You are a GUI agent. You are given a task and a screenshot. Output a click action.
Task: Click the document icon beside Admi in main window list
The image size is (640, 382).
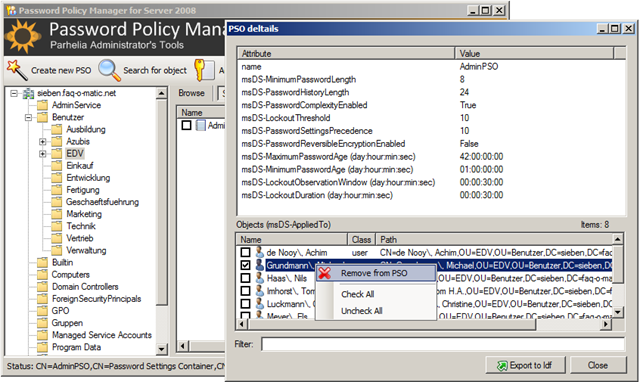coord(201,125)
